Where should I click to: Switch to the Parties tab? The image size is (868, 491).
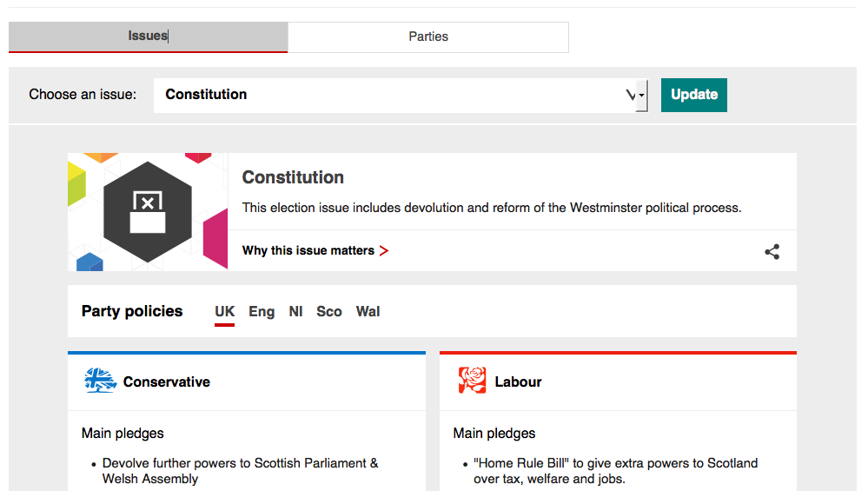point(428,36)
